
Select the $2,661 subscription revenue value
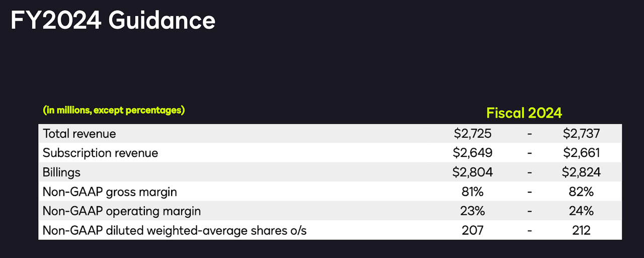[582, 153]
